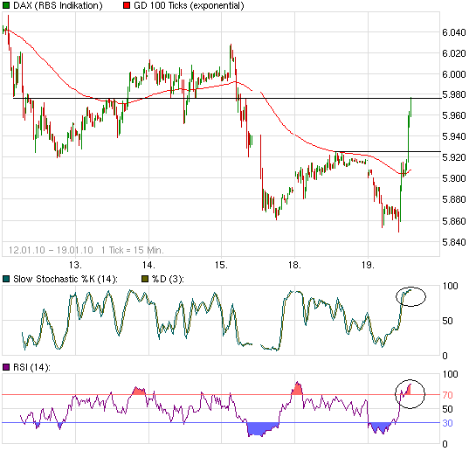Click the purple RSI (14) legend square
This screenshot has width=476, height=451.
6,367
